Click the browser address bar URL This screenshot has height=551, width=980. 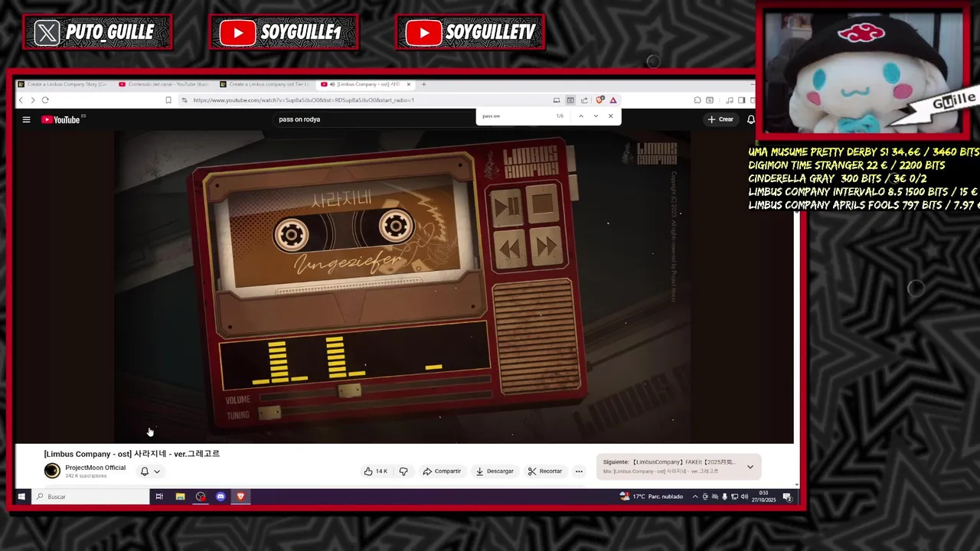[303, 100]
